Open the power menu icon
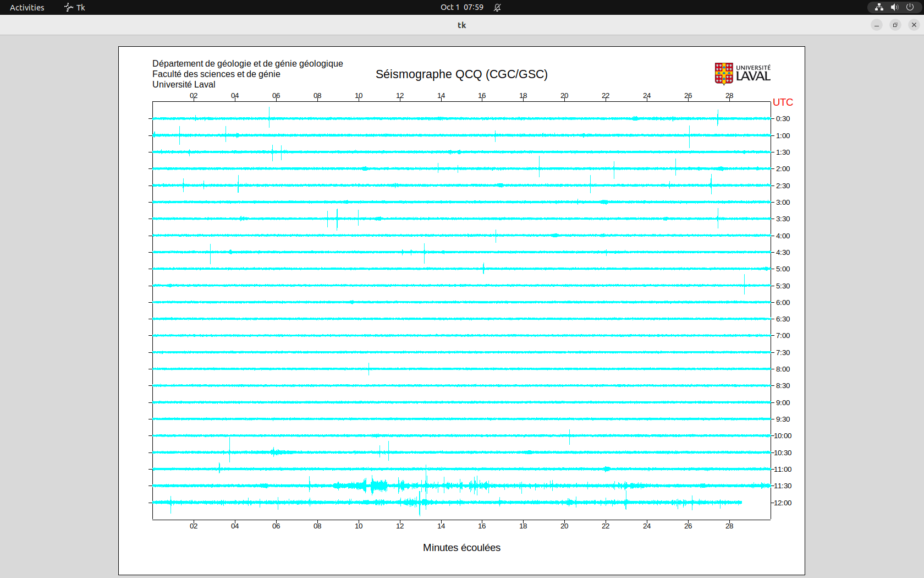This screenshot has width=924, height=578. [x=910, y=7]
